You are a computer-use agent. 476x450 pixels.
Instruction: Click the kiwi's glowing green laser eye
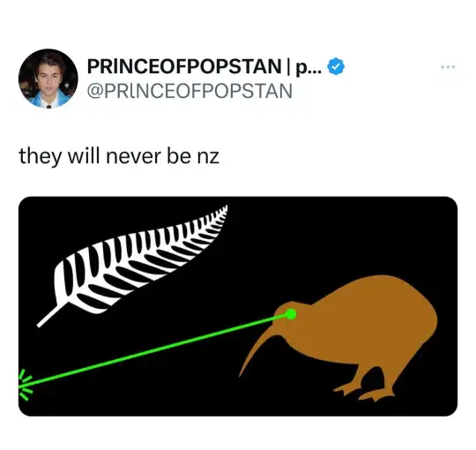pos(291,314)
